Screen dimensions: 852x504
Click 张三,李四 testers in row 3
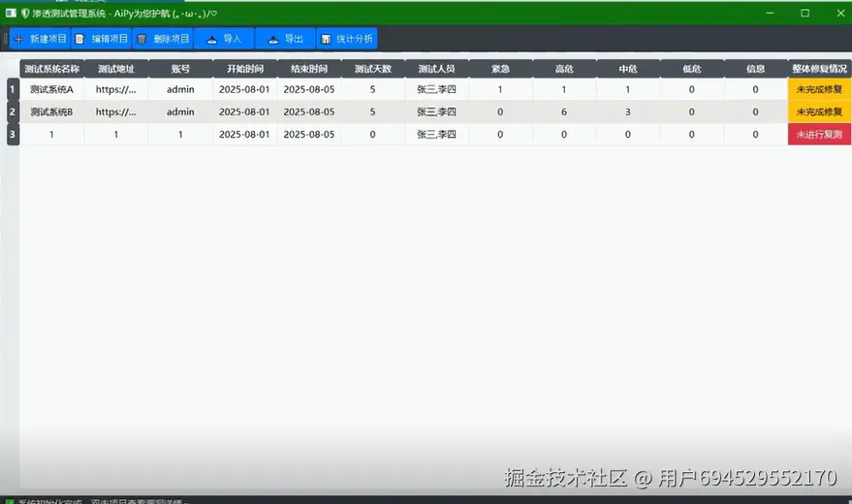(436, 134)
